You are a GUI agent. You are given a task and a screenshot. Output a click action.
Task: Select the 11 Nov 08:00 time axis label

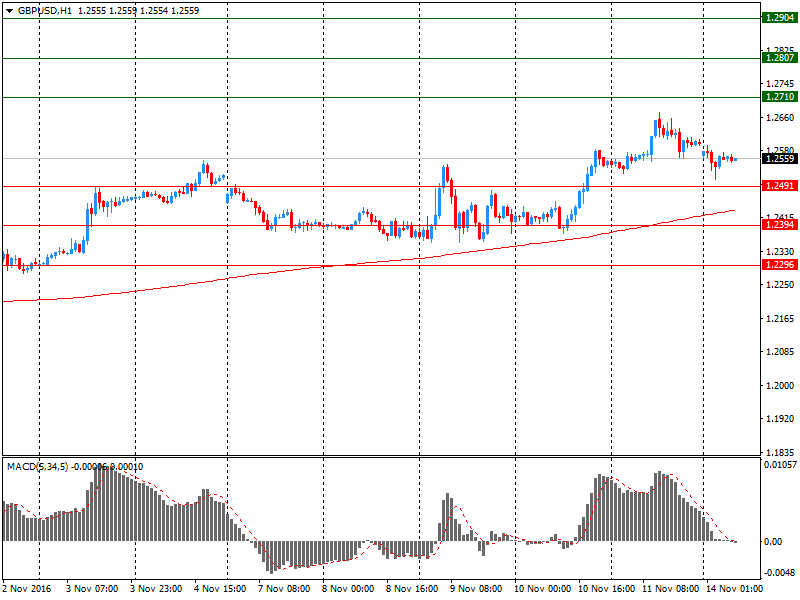click(670, 589)
